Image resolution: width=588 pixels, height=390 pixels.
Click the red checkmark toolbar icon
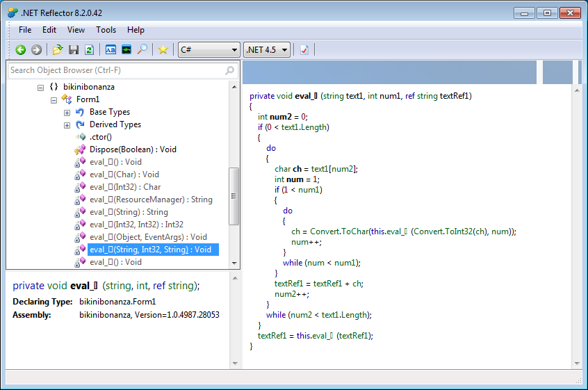click(304, 49)
